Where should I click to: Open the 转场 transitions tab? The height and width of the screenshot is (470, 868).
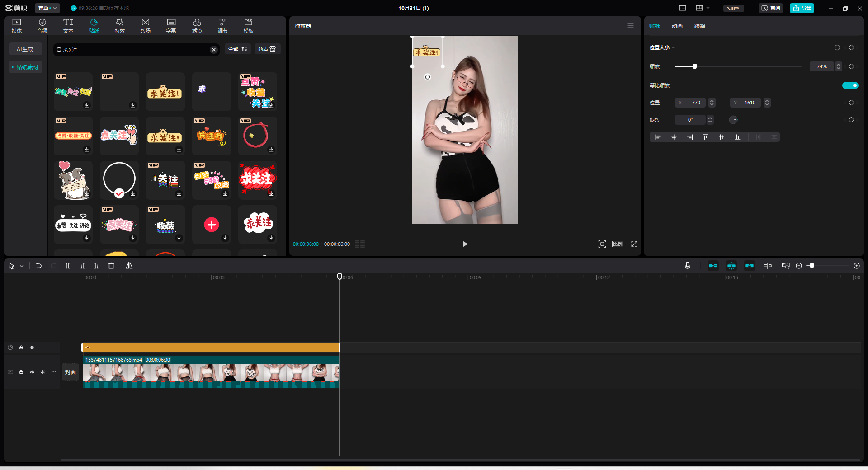point(145,26)
